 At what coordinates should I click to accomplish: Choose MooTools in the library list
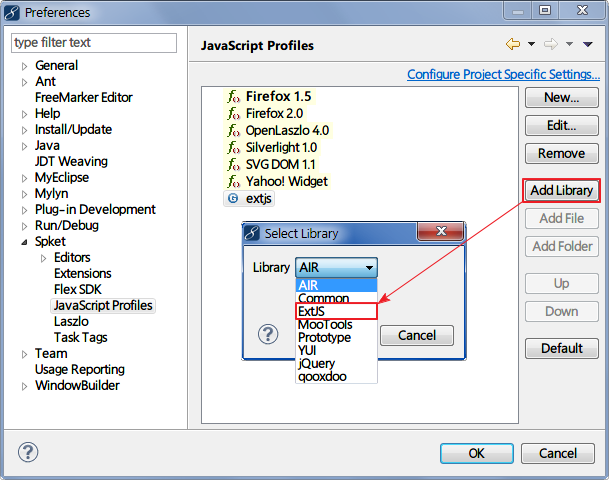pyautogui.click(x=336, y=324)
